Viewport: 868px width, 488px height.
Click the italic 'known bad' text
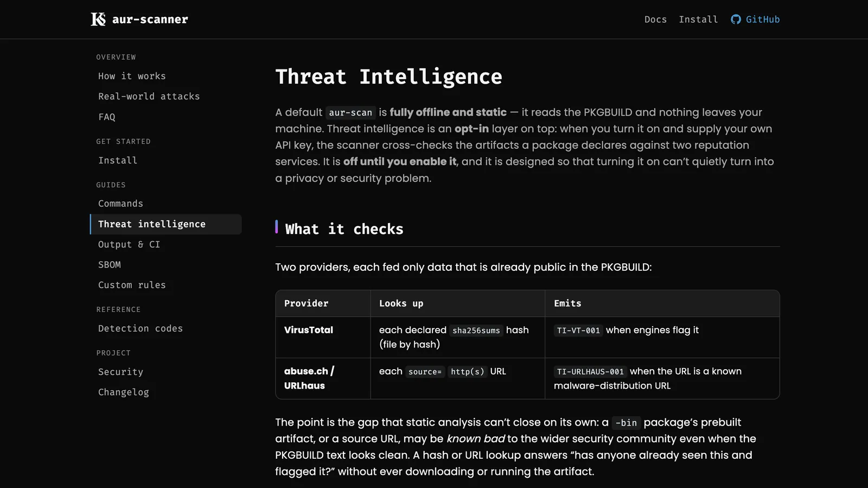pyautogui.click(x=475, y=439)
